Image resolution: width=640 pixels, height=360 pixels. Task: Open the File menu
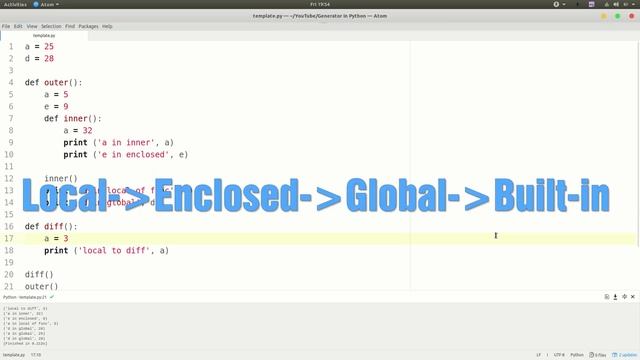6,26
